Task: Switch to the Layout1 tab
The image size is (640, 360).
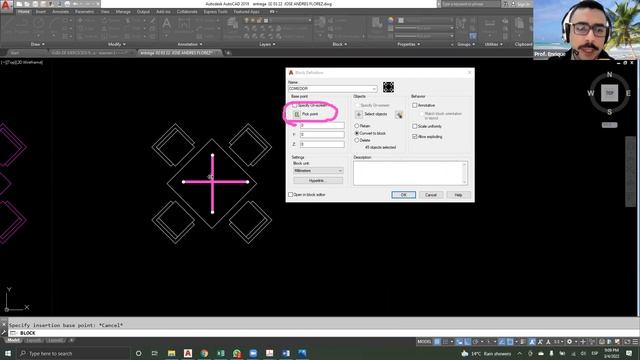Action: coord(34,340)
